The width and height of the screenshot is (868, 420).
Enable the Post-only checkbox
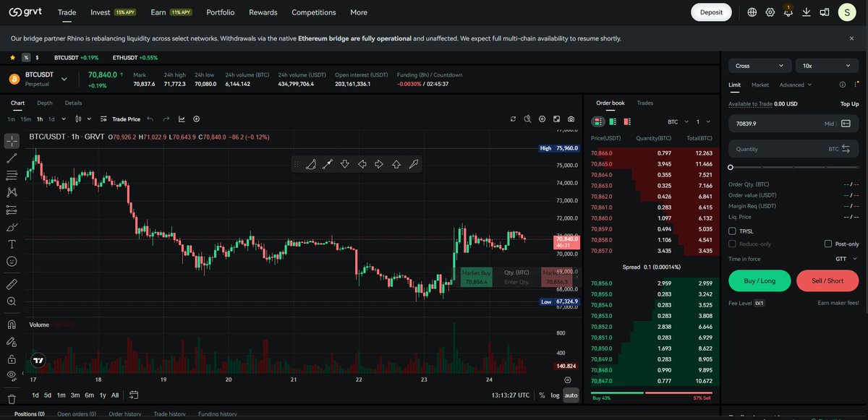tap(828, 244)
